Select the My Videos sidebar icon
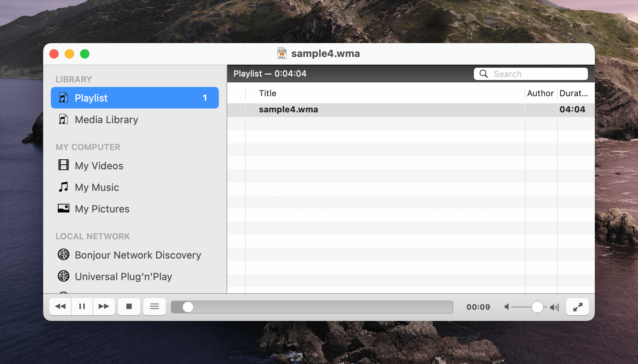Image resolution: width=638 pixels, height=364 pixels. click(63, 165)
